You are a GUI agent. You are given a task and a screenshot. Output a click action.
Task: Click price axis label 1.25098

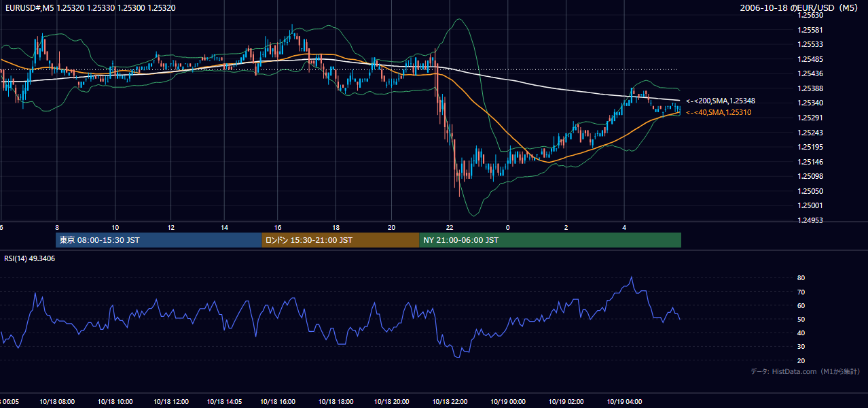(x=810, y=176)
